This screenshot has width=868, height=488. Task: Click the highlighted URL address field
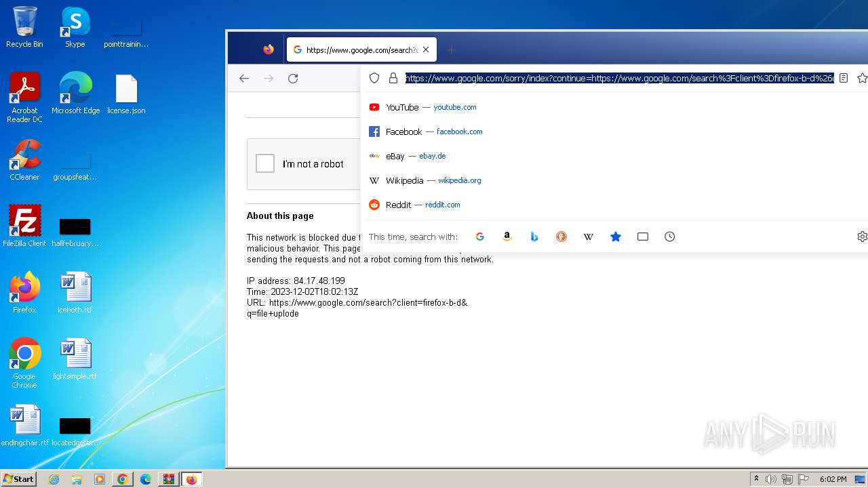coord(619,79)
